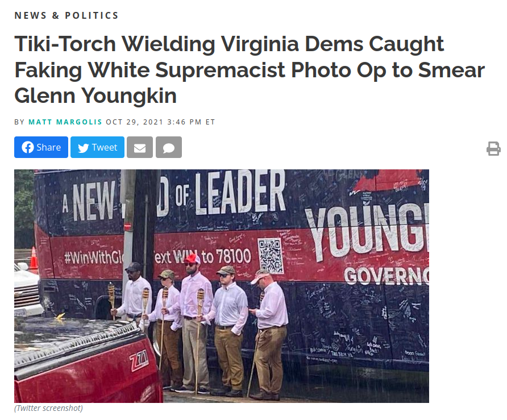Open the News & Politics category
Image resolution: width=507 pixels, height=420 pixels.
[x=67, y=15]
